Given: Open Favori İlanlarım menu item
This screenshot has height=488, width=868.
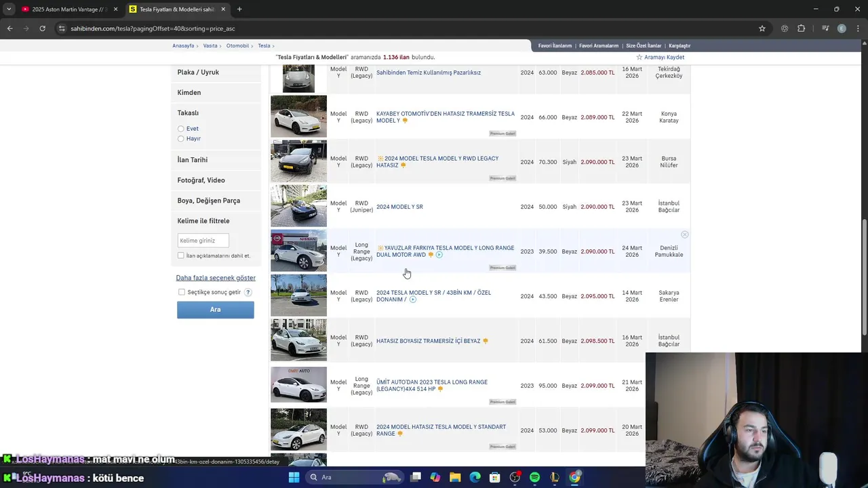Looking at the screenshot, I should tap(555, 45).
